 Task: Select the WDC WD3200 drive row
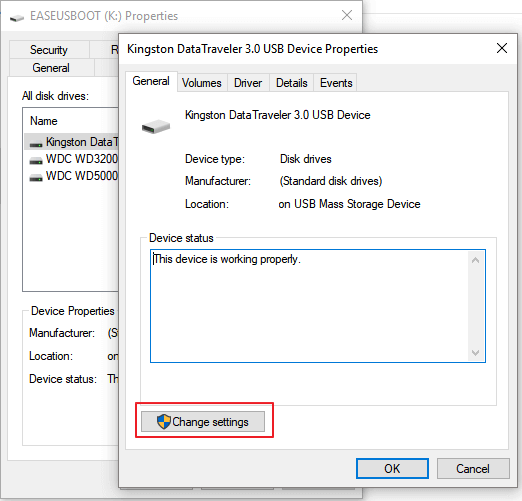(71, 159)
